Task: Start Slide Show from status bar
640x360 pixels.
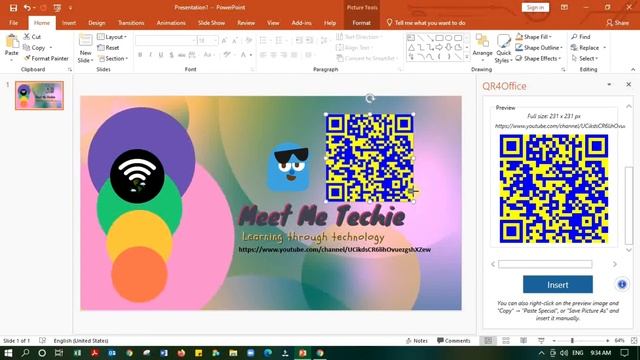Action: tap(541, 340)
